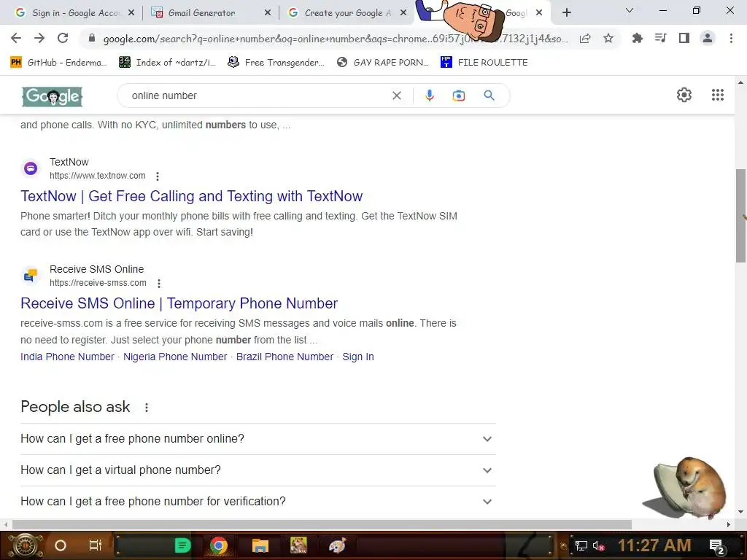Close the Gmail Generator tab
Image resolution: width=747 pixels, height=560 pixels.
point(268,13)
